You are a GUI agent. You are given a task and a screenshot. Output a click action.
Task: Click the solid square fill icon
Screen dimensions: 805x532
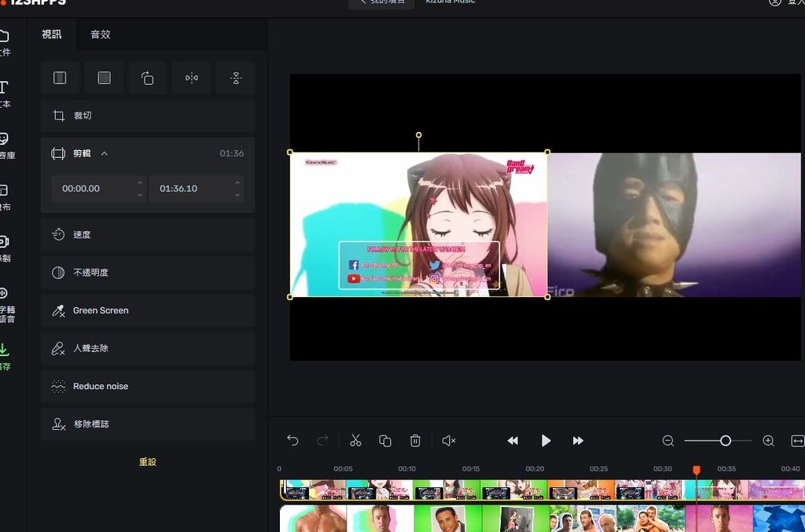pos(105,78)
